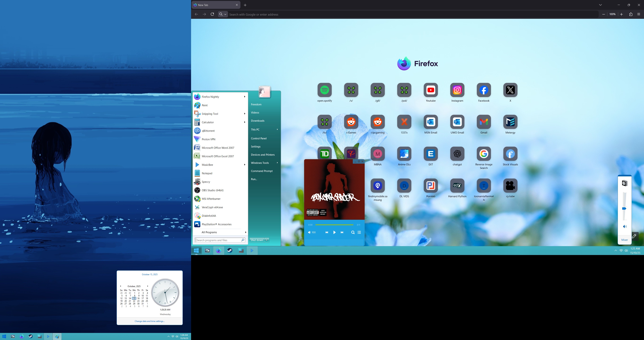The image size is (644, 340).
Task: Open the music player playlist menu icon
Action: (x=359, y=232)
